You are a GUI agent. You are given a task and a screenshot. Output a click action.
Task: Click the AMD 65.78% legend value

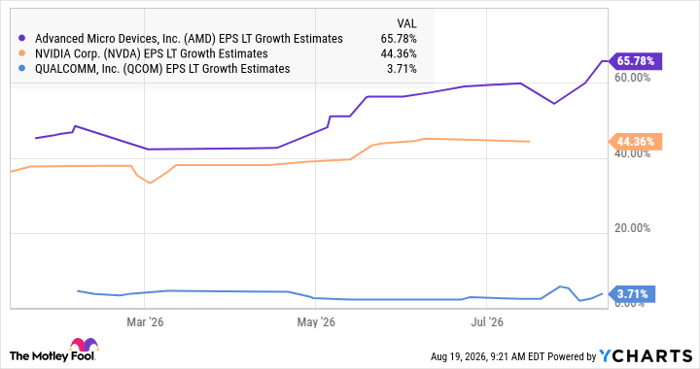click(398, 39)
